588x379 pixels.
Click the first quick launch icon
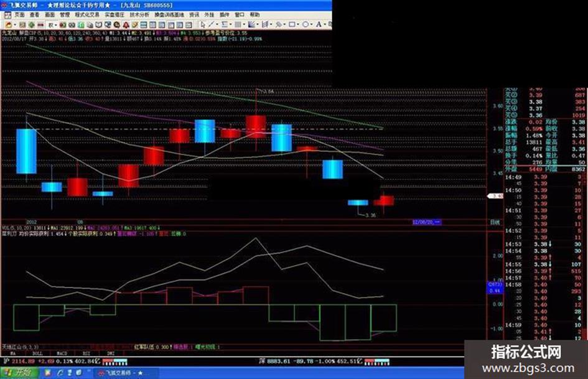(48, 373)
